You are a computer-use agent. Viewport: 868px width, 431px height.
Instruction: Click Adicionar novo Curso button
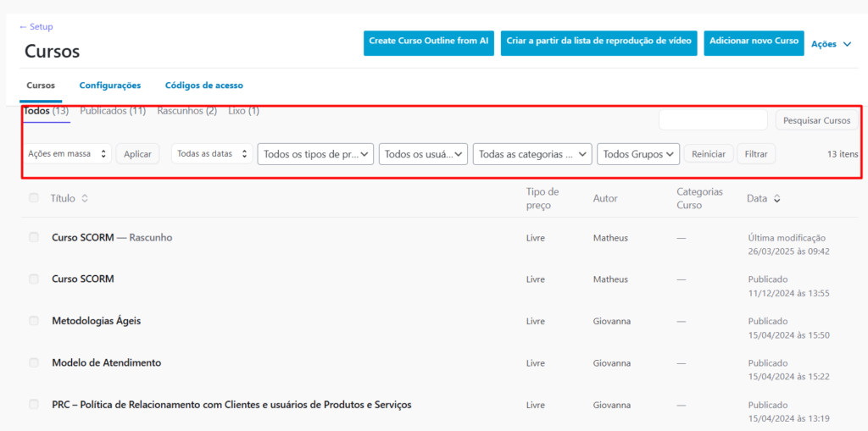pyautogui.click(x=754, y=41)
